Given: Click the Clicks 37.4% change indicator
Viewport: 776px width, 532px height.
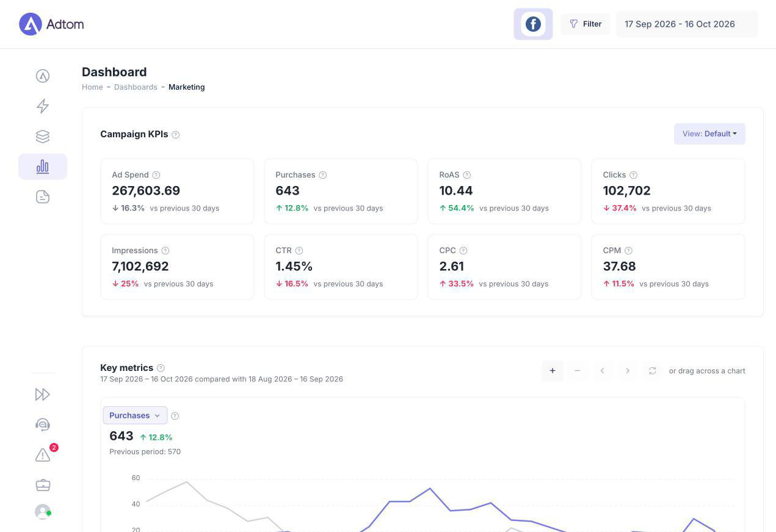Looking at the screenshot, I should 620,208.
